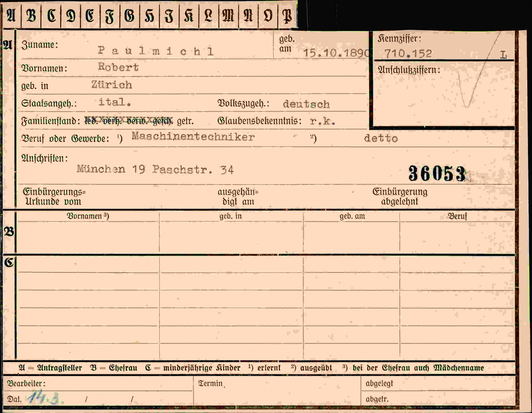Screen dimensions: 532x413
Task: Click the stamped number 36053
Action: point(437,173)
